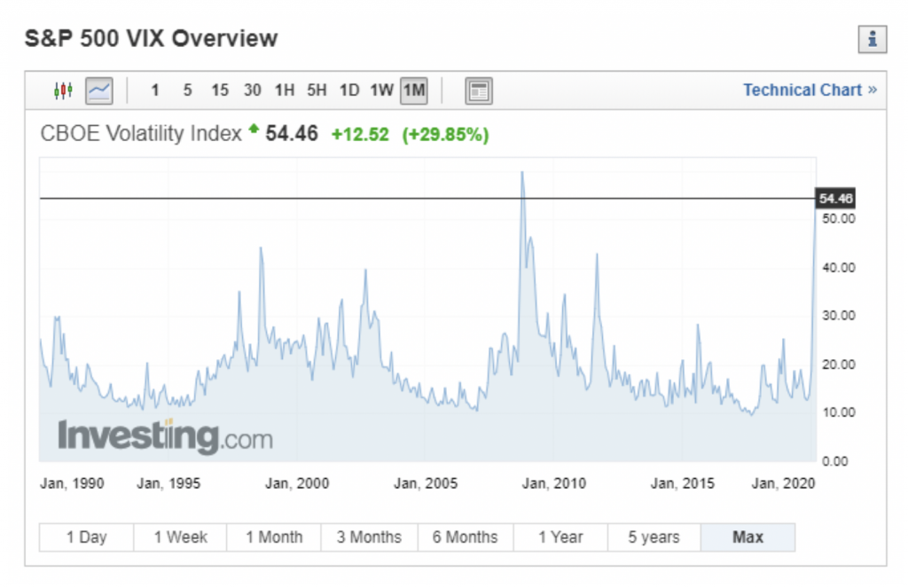Switch to candlestick chart type icon
Screen dimensions: 908x588
click(63, 90)
